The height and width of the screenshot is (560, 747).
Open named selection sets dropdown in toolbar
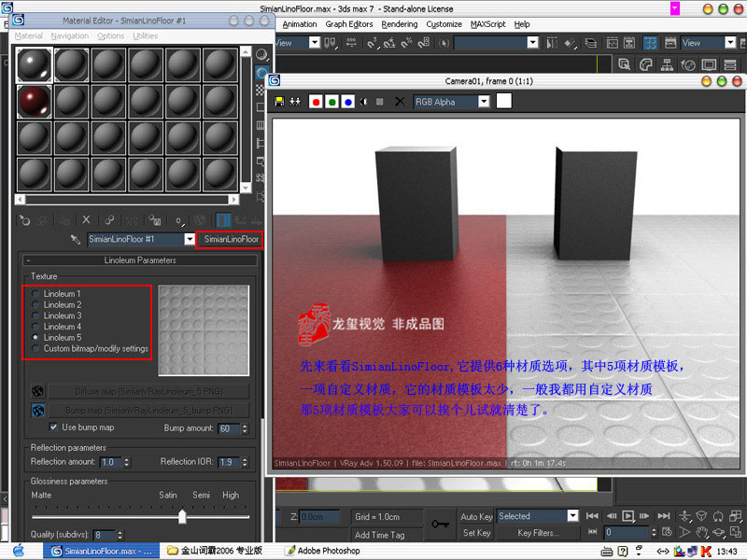coord(533,43)
